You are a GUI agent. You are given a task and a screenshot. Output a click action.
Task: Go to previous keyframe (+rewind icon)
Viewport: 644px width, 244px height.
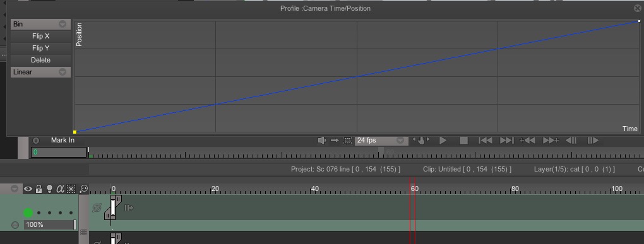(x=527, y=141)
